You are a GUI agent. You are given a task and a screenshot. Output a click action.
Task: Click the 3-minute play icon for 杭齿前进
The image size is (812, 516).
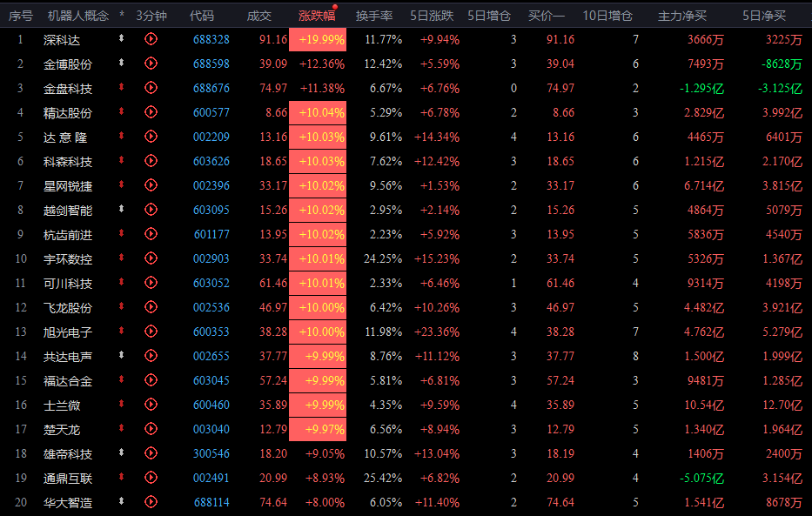point(151,234)
